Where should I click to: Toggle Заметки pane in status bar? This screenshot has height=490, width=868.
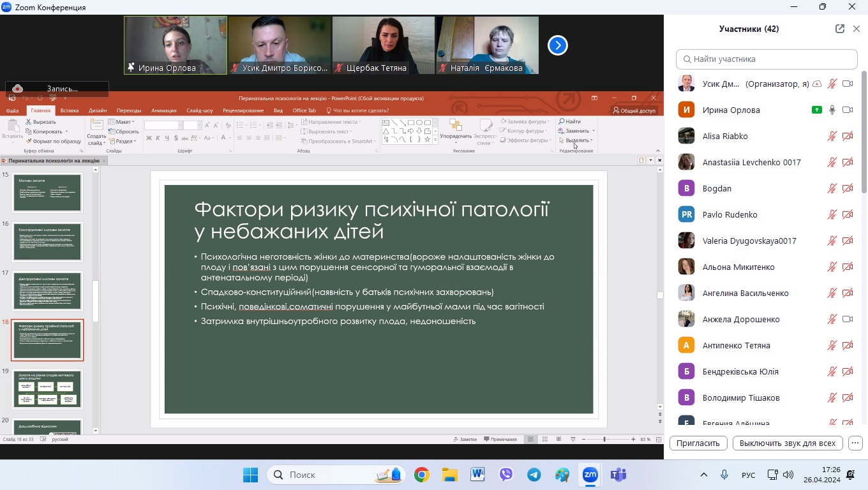(x=465, y=439)
